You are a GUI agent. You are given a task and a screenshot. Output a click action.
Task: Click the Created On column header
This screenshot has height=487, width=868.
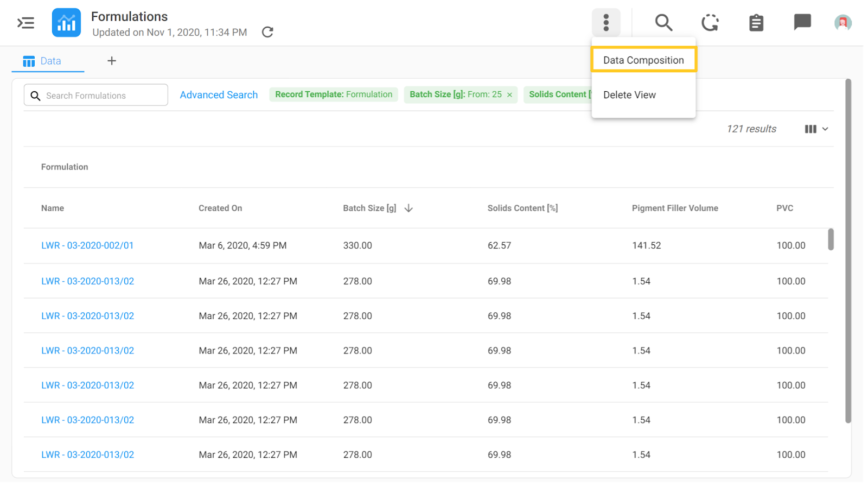coord(220,208)
